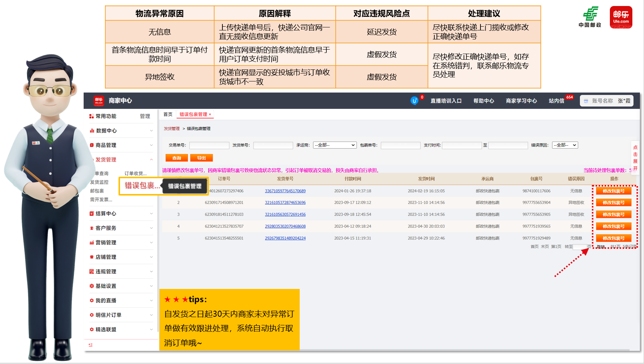644x364 pixels.
Task: Click 修改包裹号 for package 9977751939565
Action: tap(614, 226)
